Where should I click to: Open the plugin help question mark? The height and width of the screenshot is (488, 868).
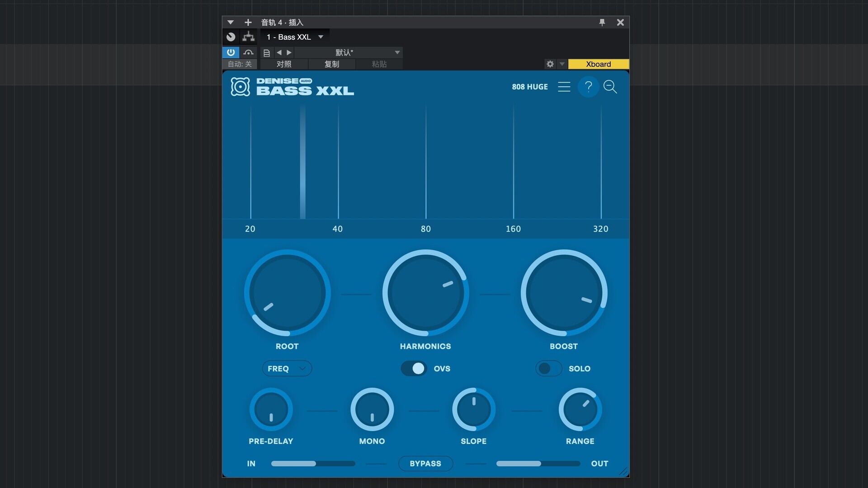click(588, 86)
